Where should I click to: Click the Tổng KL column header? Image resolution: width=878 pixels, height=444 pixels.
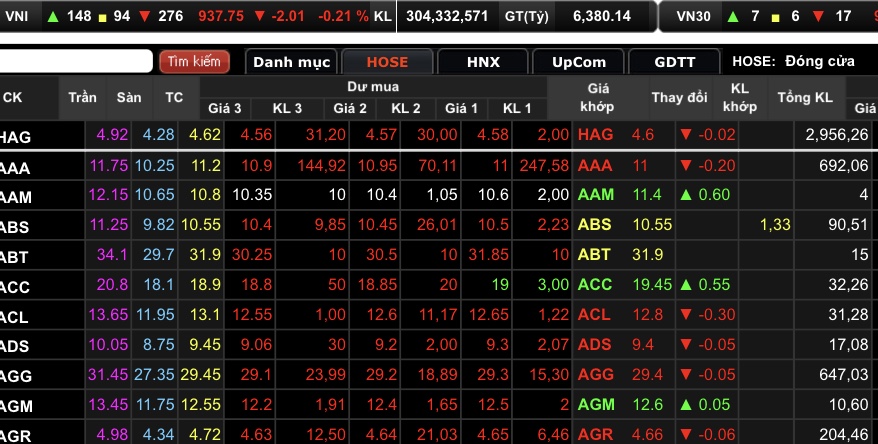[805, 98]
